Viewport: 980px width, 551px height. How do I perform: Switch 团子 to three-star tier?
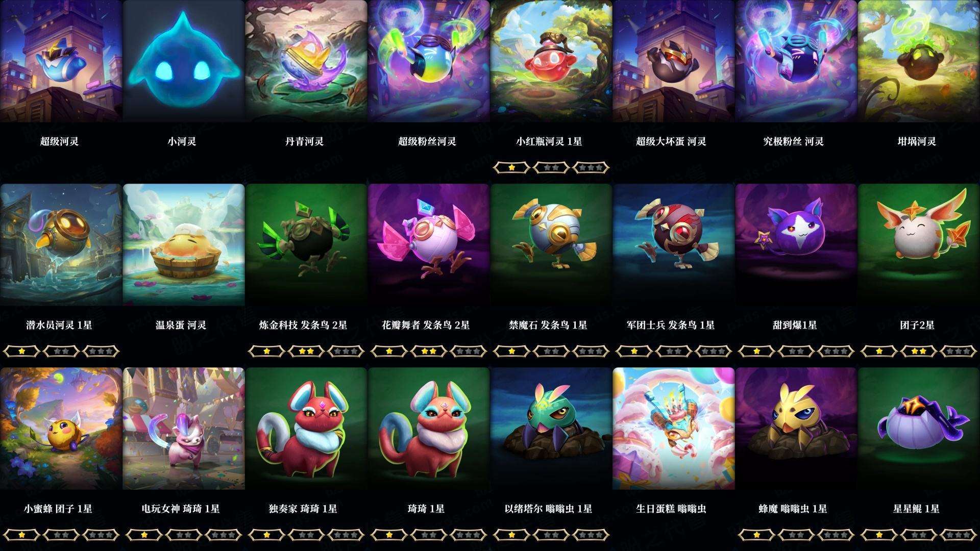pos(959,351)
